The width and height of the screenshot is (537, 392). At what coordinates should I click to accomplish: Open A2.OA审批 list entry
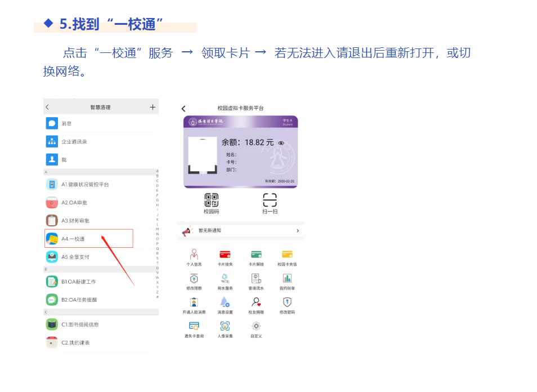(74, 203)
